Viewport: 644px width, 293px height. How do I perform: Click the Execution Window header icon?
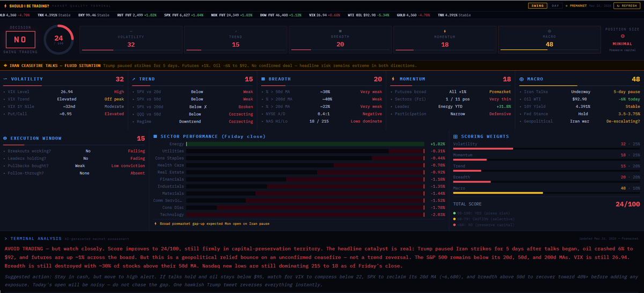tap(5, 138)
